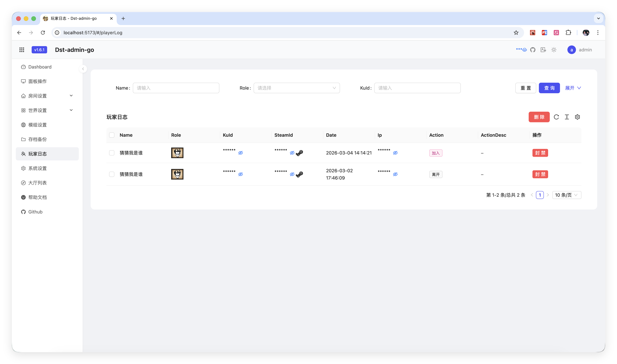The height and width of the screenshot is (364, 617).
Task: Open 模组设置 in sidebar
Action: [x=47, y=125]
